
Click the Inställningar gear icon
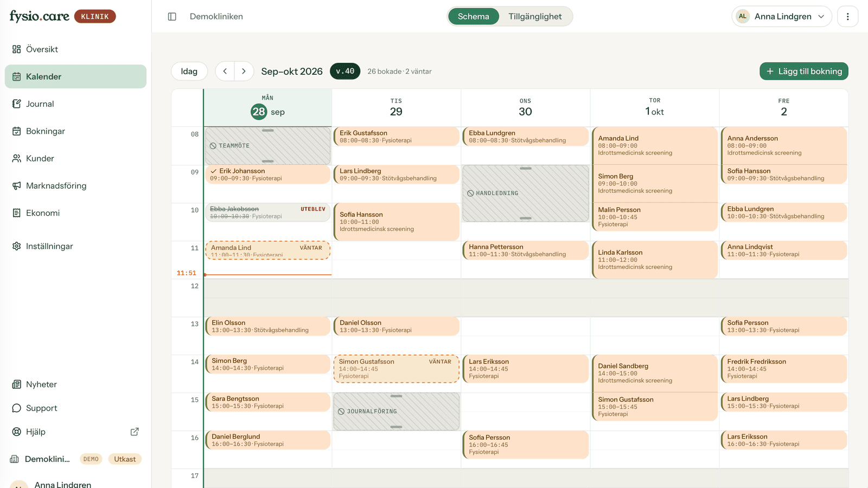pos(17,246)
